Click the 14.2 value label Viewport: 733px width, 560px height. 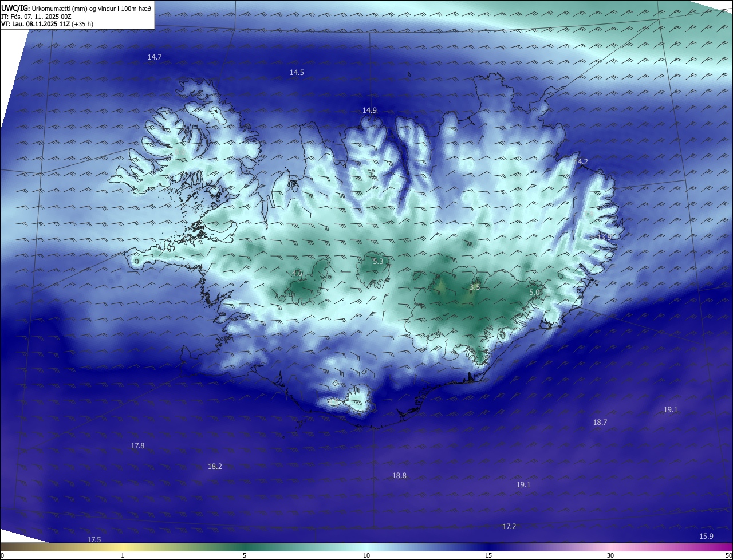coord(581,161)
